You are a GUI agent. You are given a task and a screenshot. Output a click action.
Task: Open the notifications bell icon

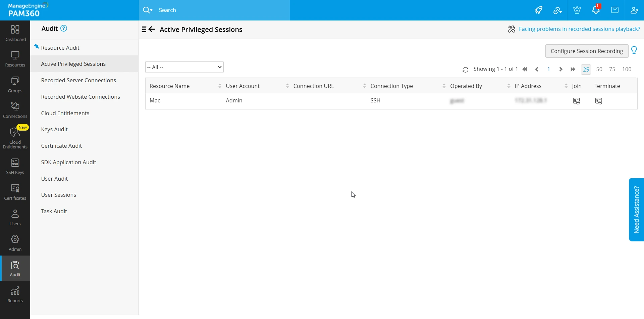(596, 10)
